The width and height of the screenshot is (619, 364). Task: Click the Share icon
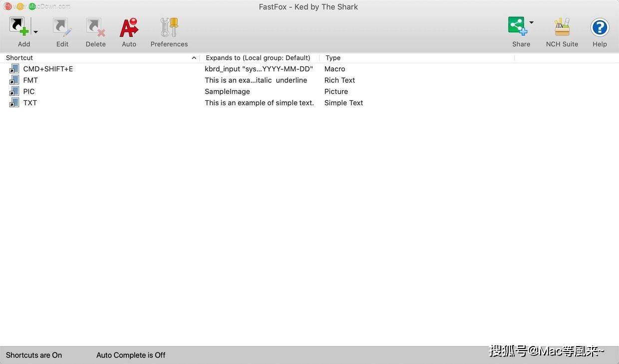(518, 24)
